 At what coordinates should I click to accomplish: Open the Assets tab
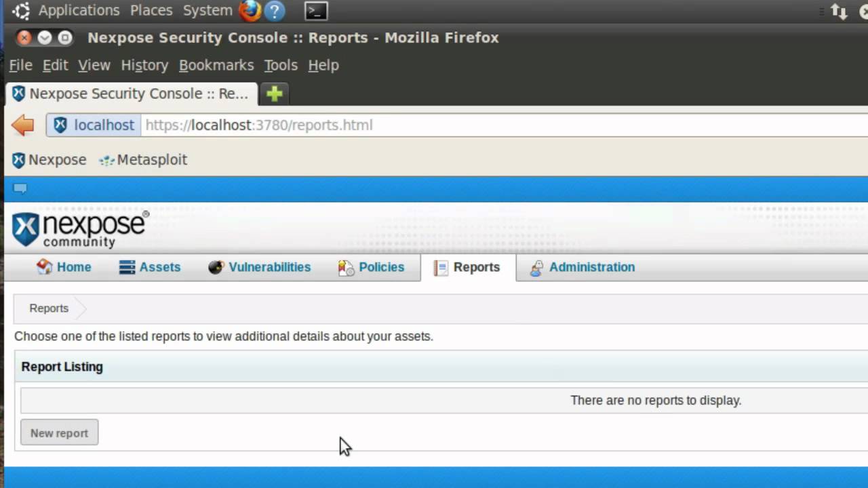pos(150,267)
